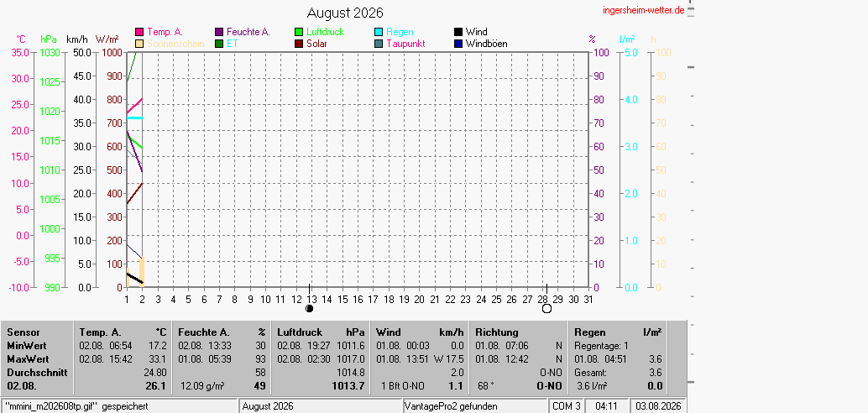Click the 'Solar' legend label
Viewport: 868px width, 413px height.
pyautogui.click(x=316, y=43)
